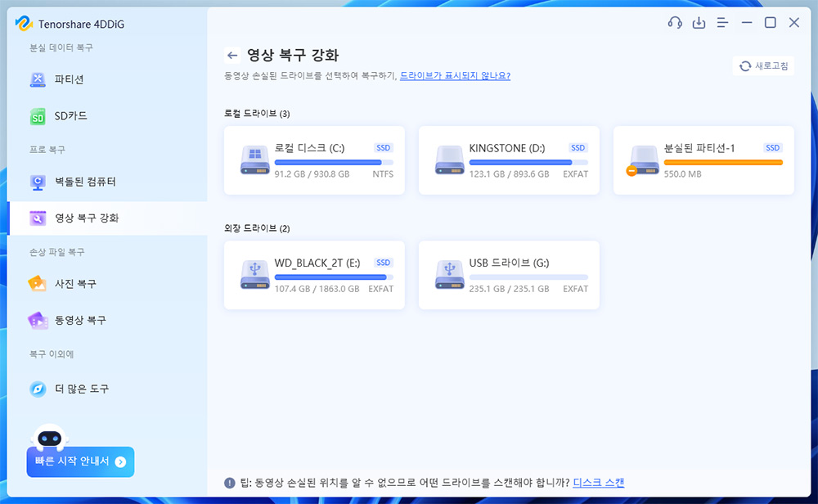Open the 드라이브가 표시되지 않나요? link
Screen dimensions: 818x504
[x=455, y=75]
